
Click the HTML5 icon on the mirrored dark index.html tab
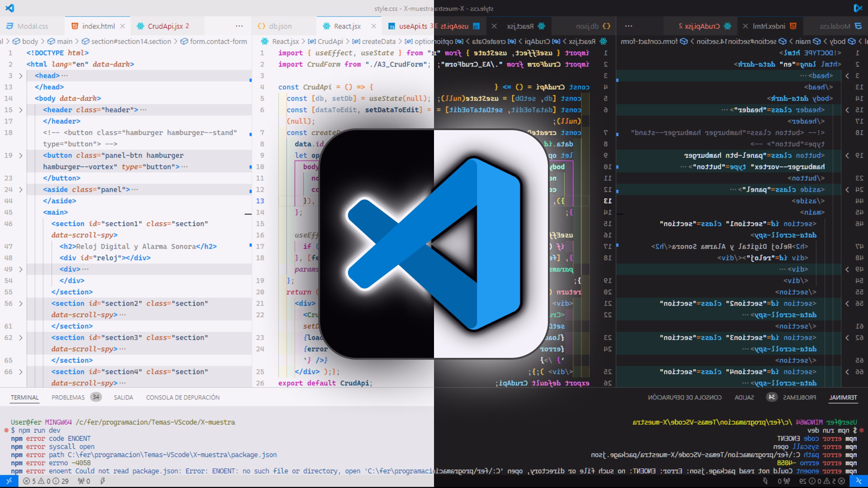[793, 26]
